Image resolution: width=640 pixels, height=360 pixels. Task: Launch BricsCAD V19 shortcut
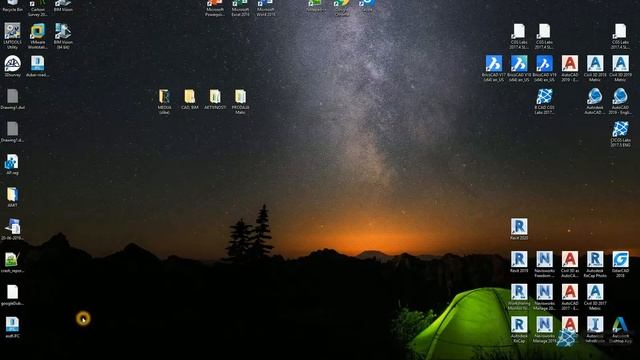tap(544, 69)
